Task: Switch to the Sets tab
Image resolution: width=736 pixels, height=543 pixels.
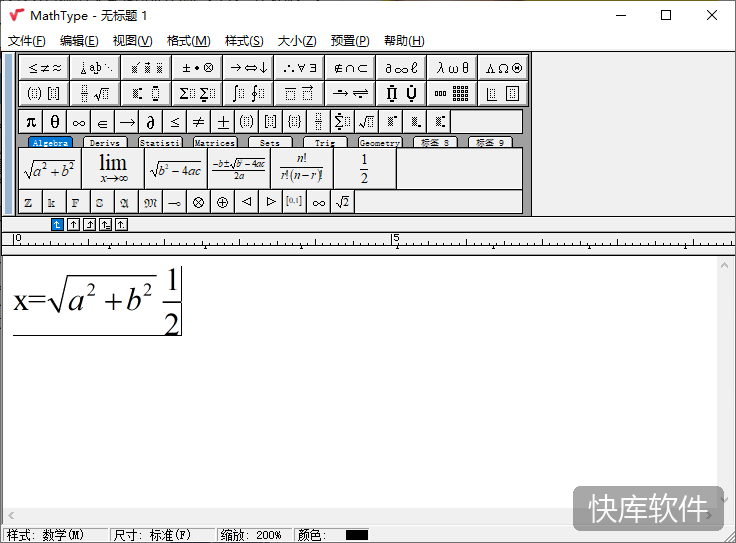Action: pyautogui.click(x=270, y=143)
